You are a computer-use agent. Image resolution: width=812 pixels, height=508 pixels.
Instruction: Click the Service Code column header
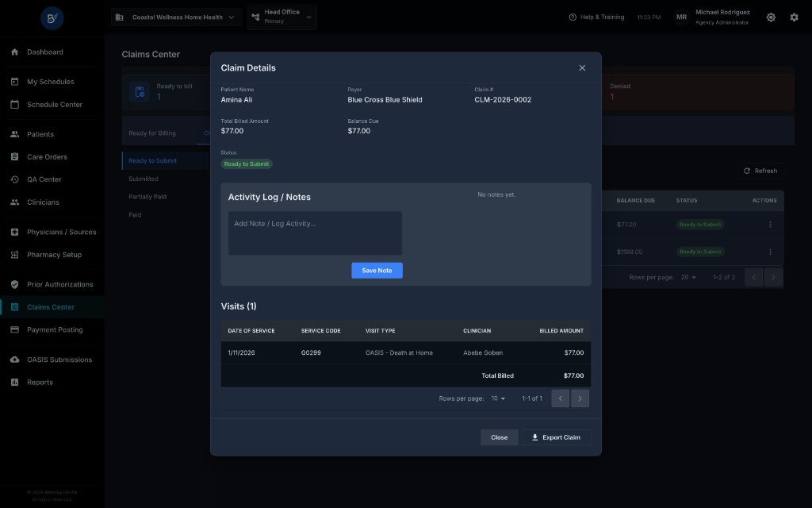click(320, 331)
